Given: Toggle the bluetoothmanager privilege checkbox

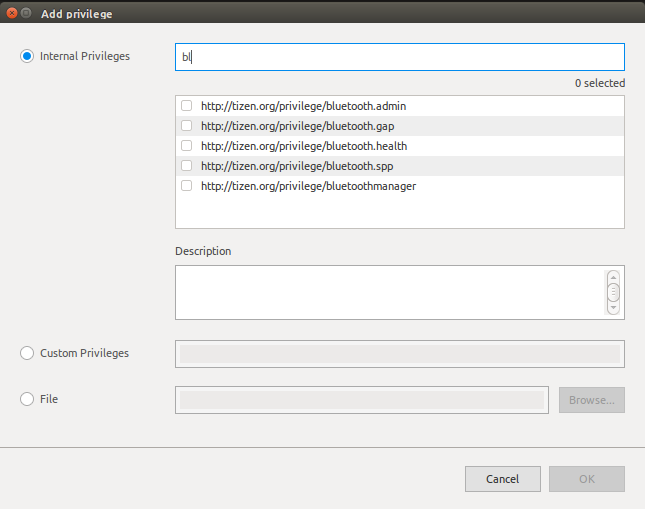Looking at the screenshot, I should point(187,186).
